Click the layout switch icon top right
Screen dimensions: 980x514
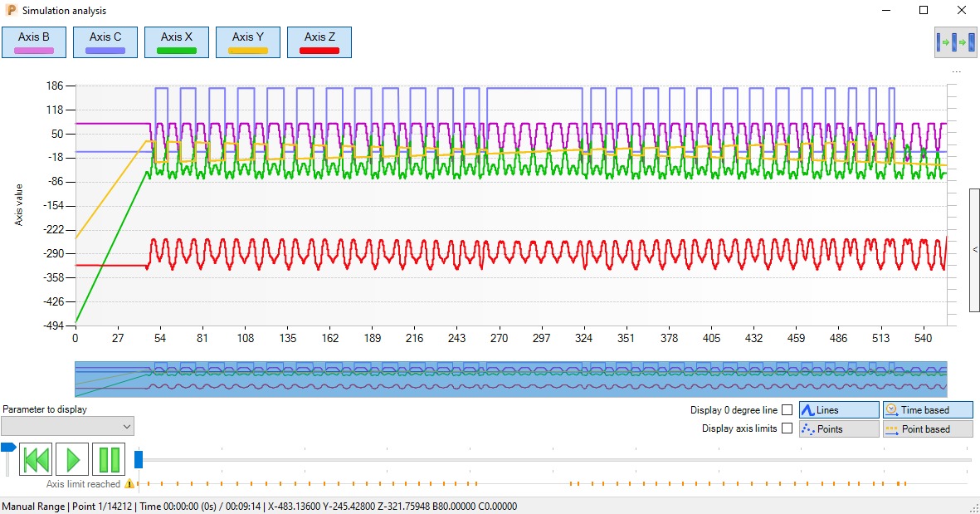pyautogui.click(x=955, y=42)
